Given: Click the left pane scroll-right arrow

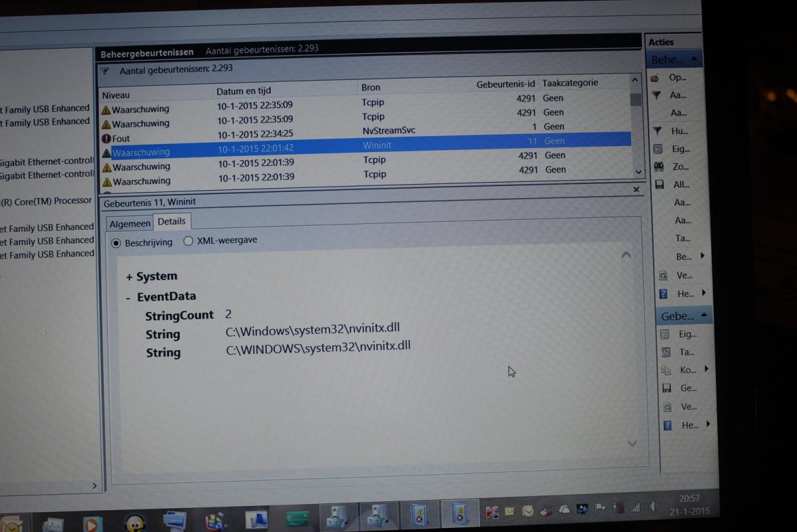Looking at the screenshot, I should (x=94, y=486).
